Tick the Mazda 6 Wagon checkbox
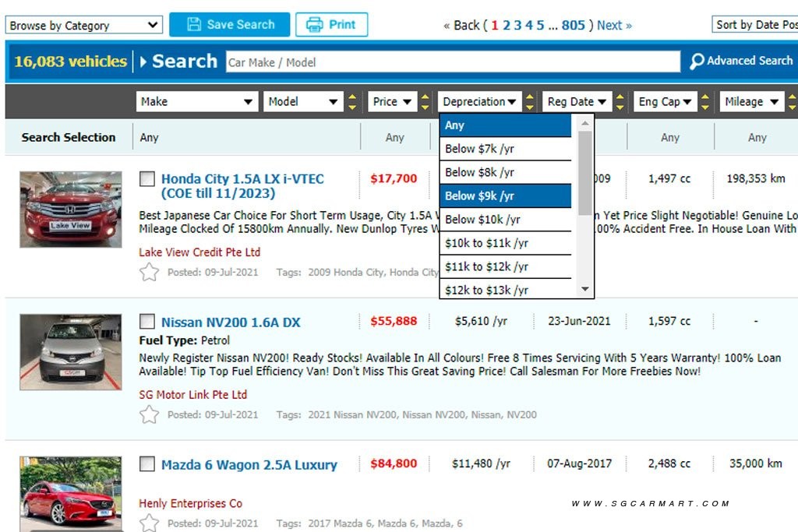798x532 pixels. tap(147, 464)
